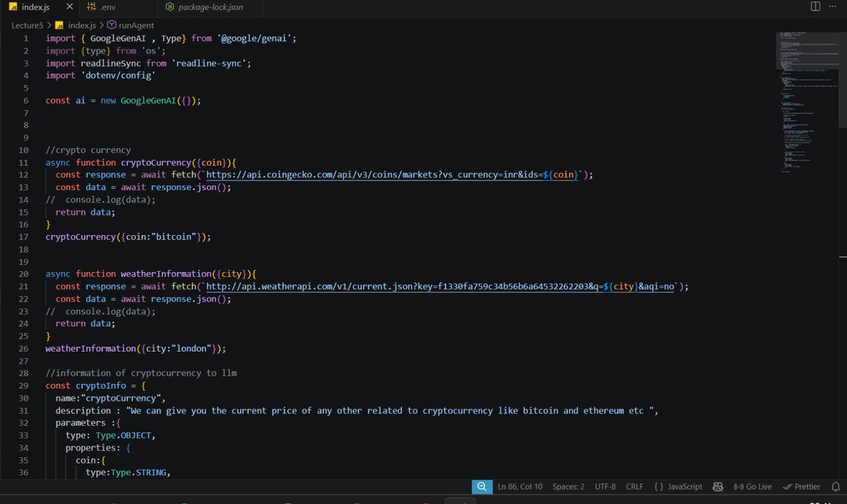The height and width of the screenshot is (504, 847).
Task: Click the UTF-8 encoding selector
Action: pos(605,486)
